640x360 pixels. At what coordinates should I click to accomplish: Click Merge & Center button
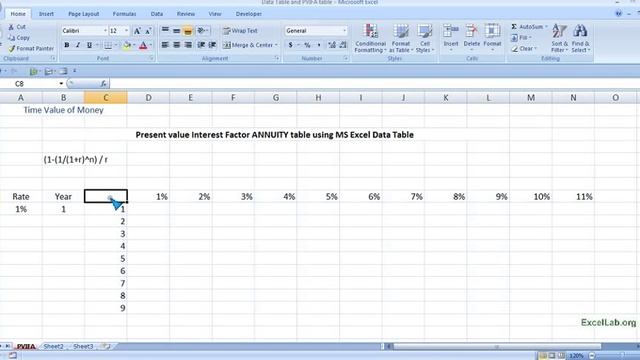point(247,45)
